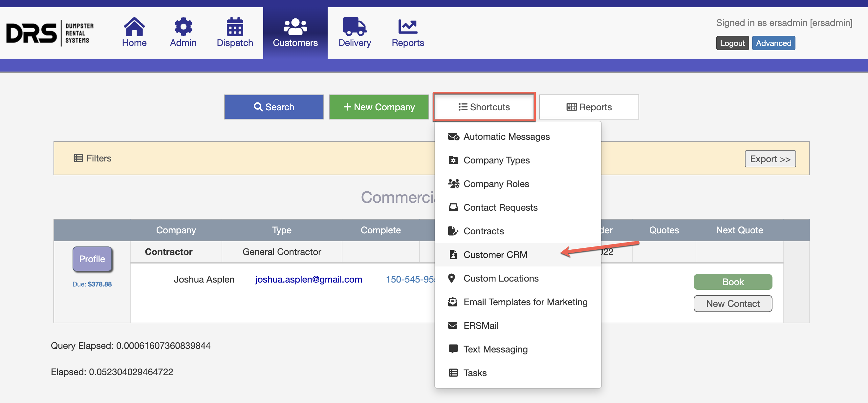Viewport: 868px width, 403px height.
Task: Open the joshua.asplen@gmail.com email link
Action: [x=308, y=279]
